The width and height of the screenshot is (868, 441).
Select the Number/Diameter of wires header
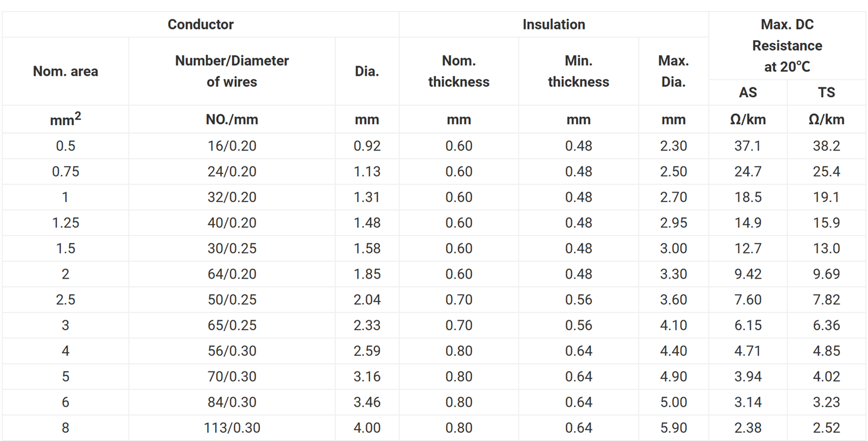232,71
